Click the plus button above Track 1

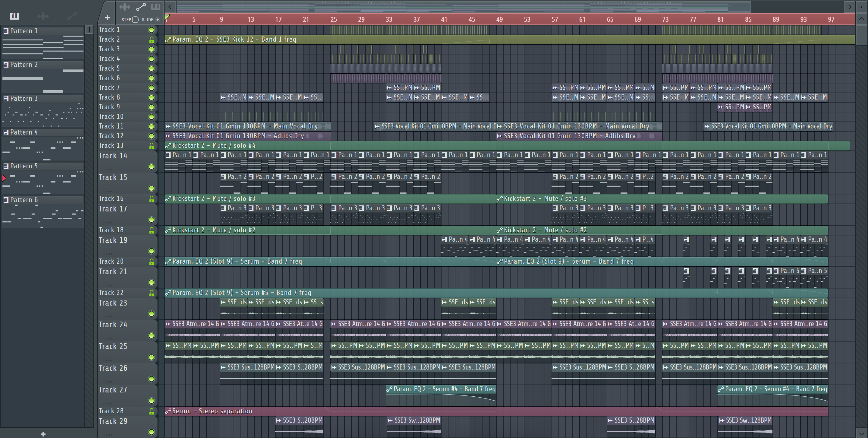click(108, 18)
